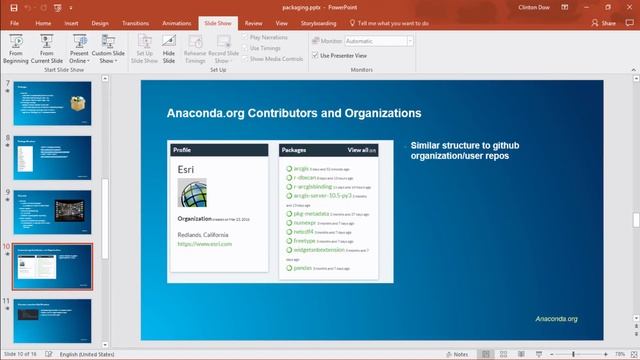The width and height of the screenshot is (640, 360).
Task: Click the Share button
Action: [604, 23]
